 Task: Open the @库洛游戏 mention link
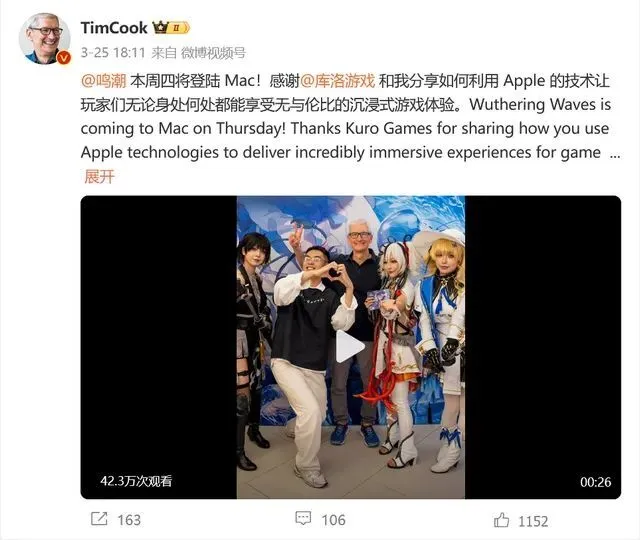pyautogui.click(x=338, y=81)
